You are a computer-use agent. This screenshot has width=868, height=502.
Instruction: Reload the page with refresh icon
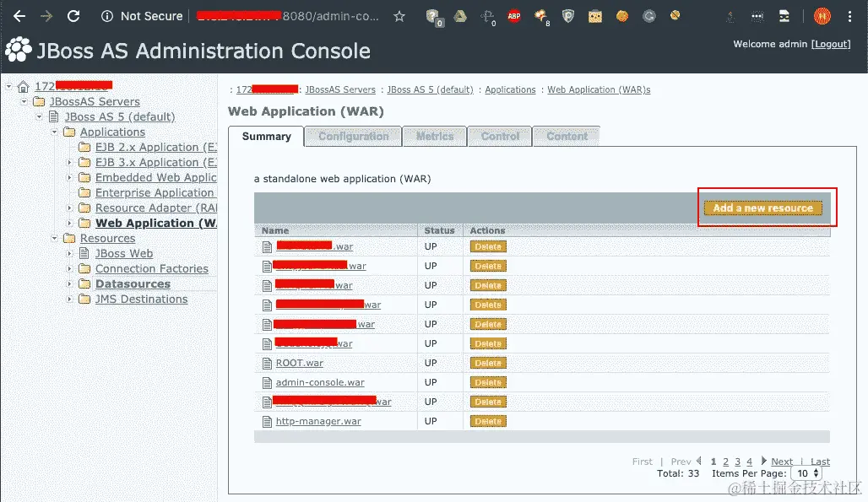tap(73, 16)
